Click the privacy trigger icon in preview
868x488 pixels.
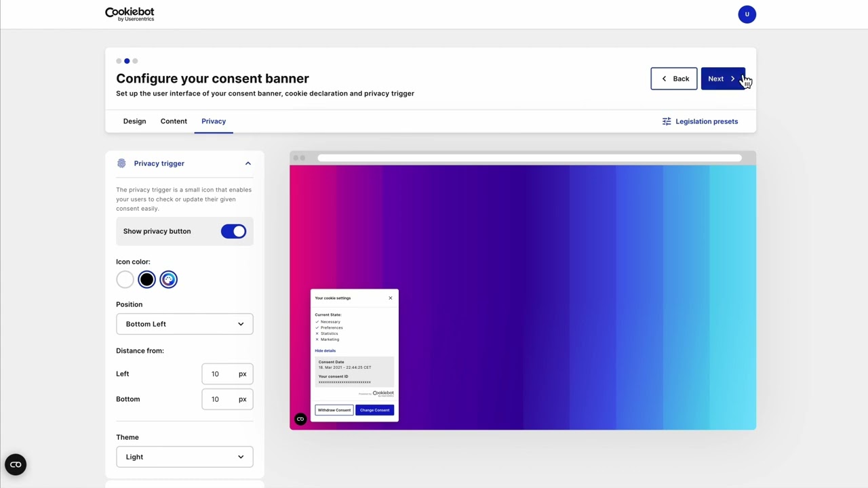pos(300,419)
